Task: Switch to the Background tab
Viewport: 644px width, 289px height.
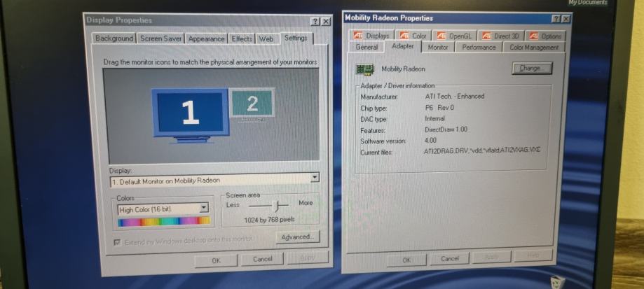Action: [x=114, y=38]
